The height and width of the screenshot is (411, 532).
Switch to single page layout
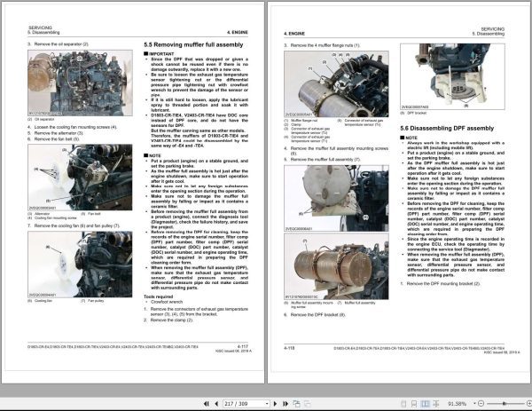[403, 404]
